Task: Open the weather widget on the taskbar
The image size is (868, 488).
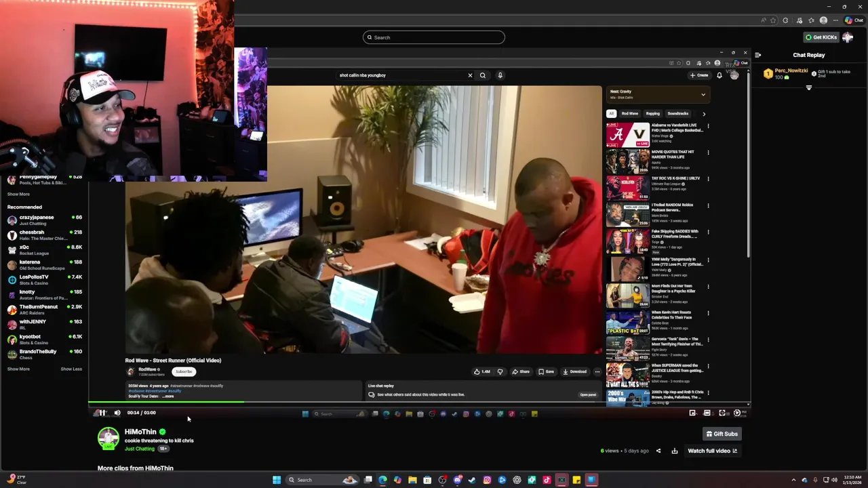Action: [x=16, y=480]
